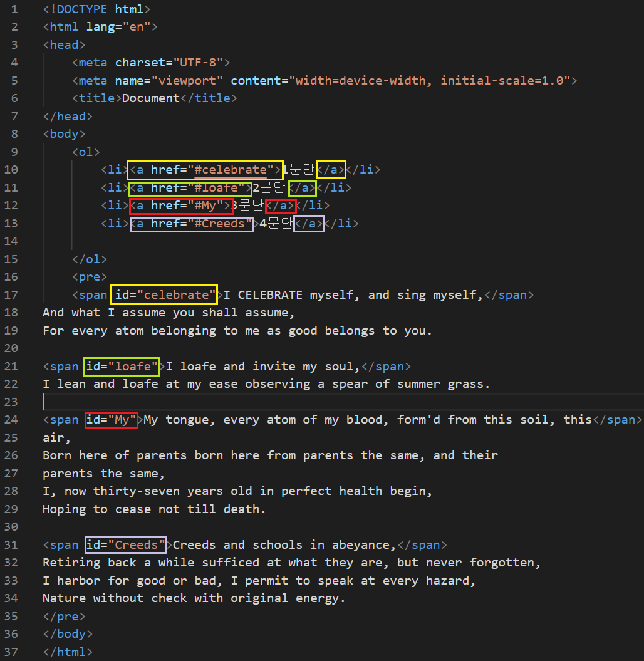Click the charset="UTF-8" meta attribute
Screen dimensions: 644x661
169,63
